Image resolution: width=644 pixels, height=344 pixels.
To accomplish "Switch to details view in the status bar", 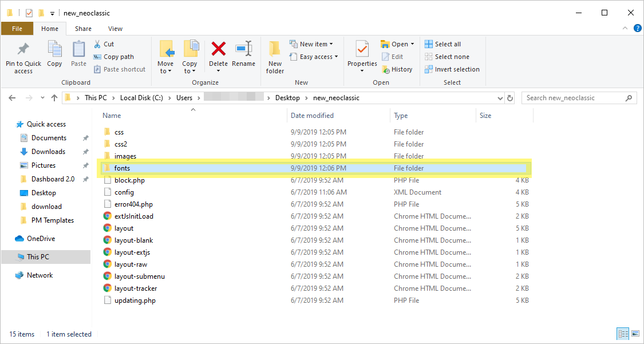I will coord(623,334).
